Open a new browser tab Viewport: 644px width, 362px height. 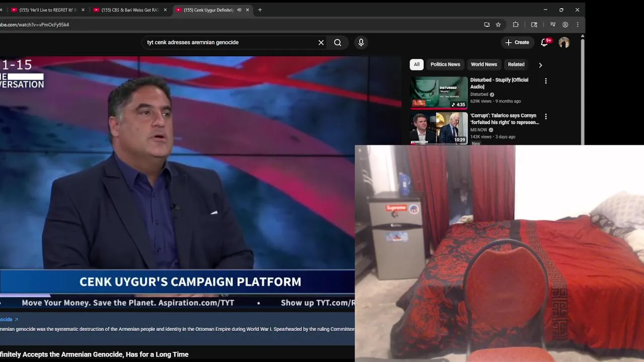click(260, 10)
